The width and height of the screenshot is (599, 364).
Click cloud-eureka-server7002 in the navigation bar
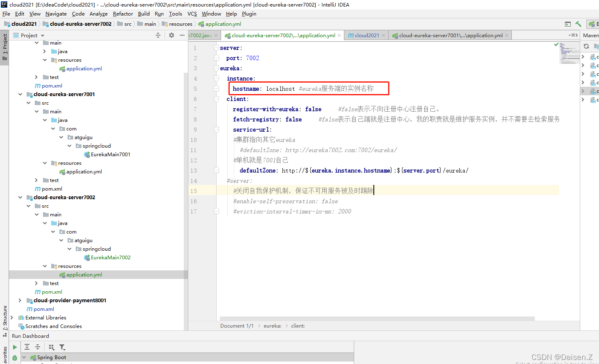click(77, 24)
